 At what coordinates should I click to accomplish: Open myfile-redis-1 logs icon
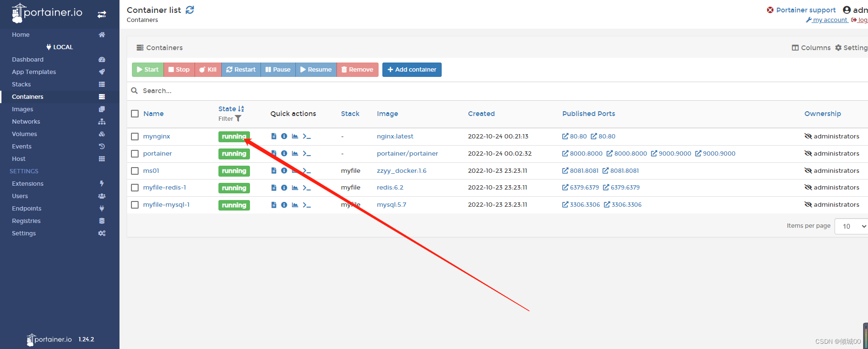(274, 188)
